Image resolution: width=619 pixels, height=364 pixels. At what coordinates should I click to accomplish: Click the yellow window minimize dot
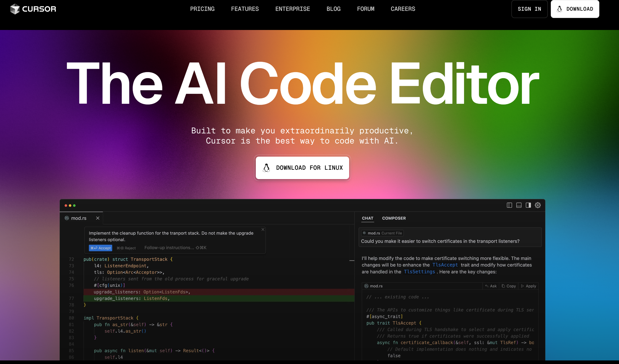70,206
